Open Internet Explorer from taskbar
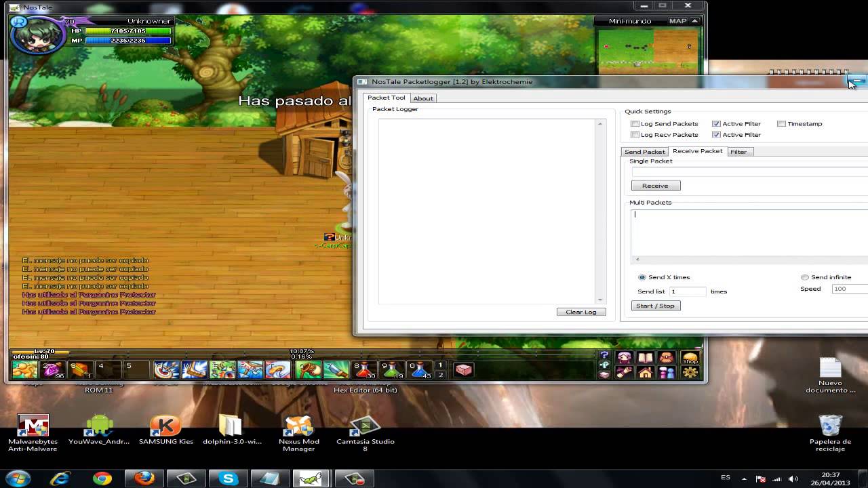Screen dimensions: 868x488 tap(61, 479)
